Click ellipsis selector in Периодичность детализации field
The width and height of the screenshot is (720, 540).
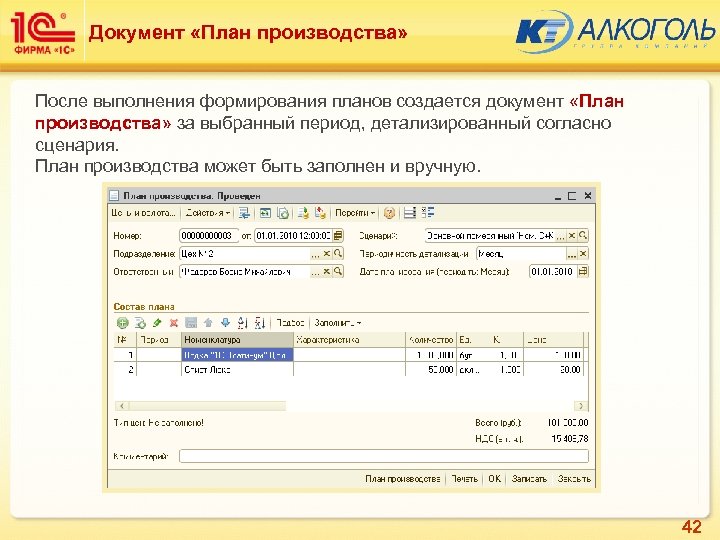(572, 253)
